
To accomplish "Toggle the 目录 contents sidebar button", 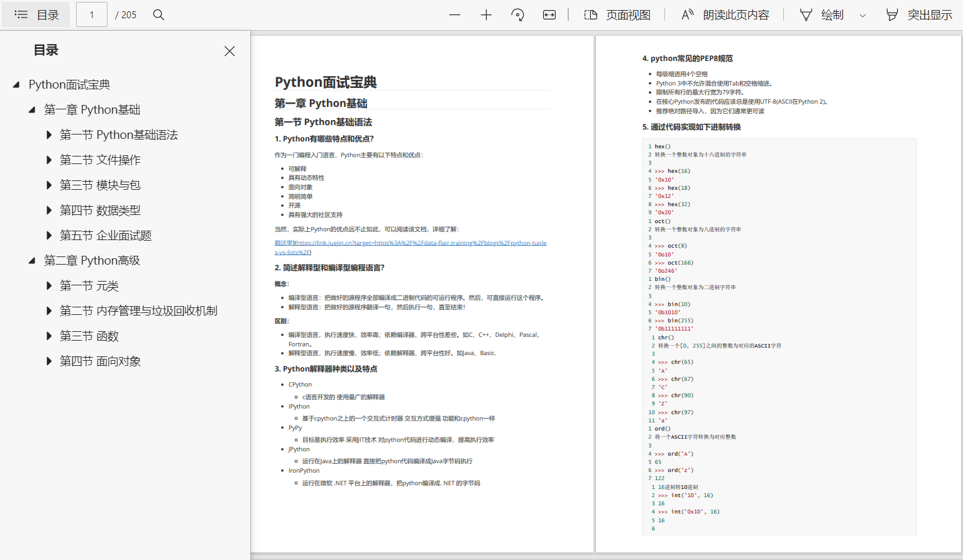I will click(36, 14).
